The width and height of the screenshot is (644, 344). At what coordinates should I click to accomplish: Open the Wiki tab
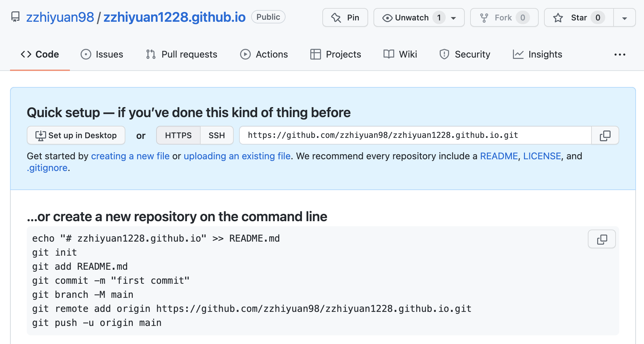pyautogui.click(x=400, y=54)
